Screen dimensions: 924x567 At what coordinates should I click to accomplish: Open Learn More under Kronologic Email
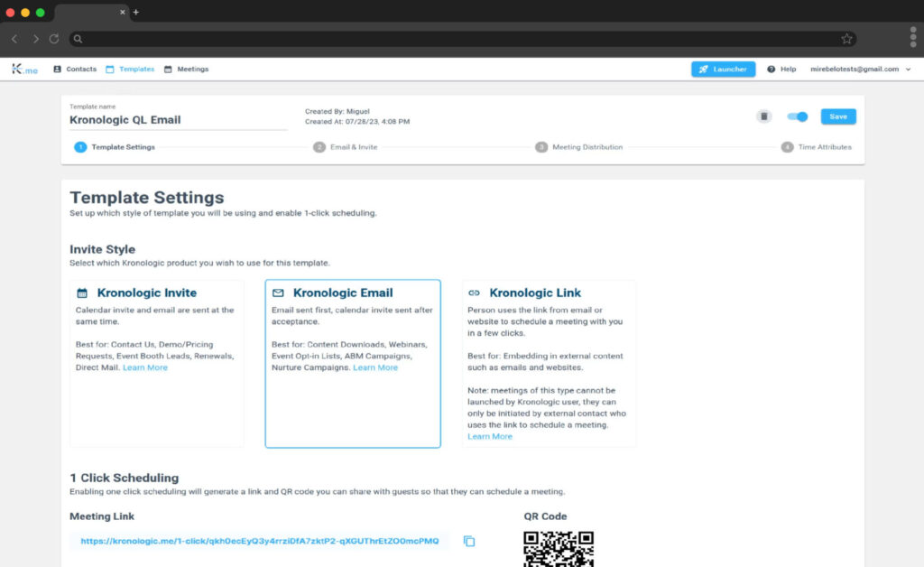(x=375, y=367)
